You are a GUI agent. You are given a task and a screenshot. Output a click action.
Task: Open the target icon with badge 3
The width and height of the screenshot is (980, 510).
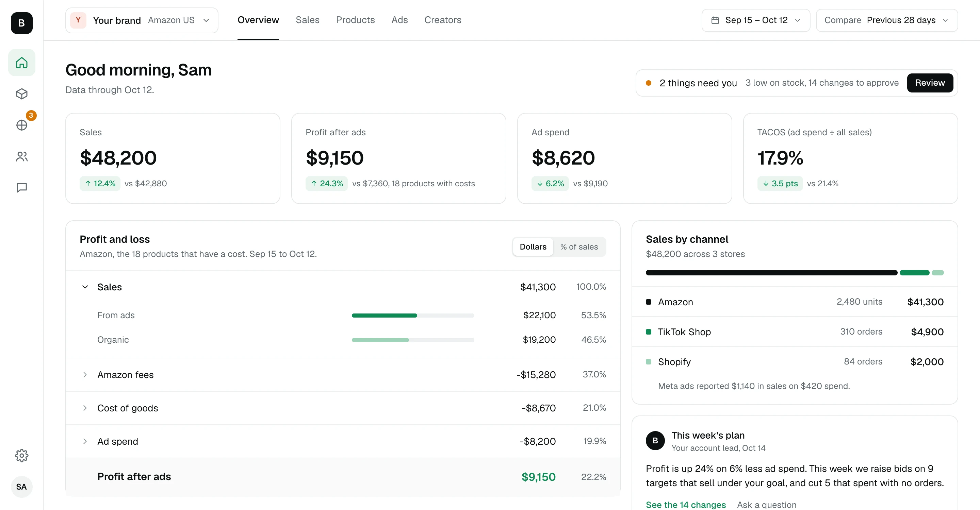pos(22,125)
